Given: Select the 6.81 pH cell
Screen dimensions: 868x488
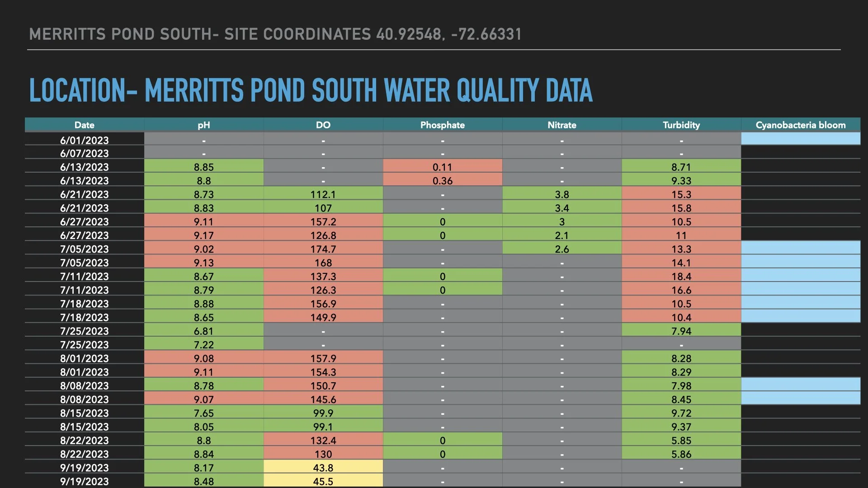Looking at the screenshot, I should click(x=203, y=331).
